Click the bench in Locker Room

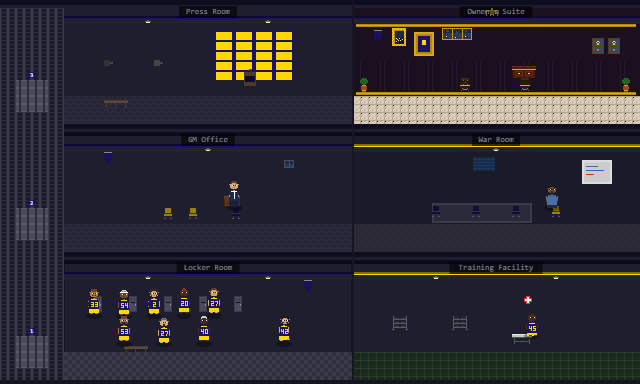[136, 349]
